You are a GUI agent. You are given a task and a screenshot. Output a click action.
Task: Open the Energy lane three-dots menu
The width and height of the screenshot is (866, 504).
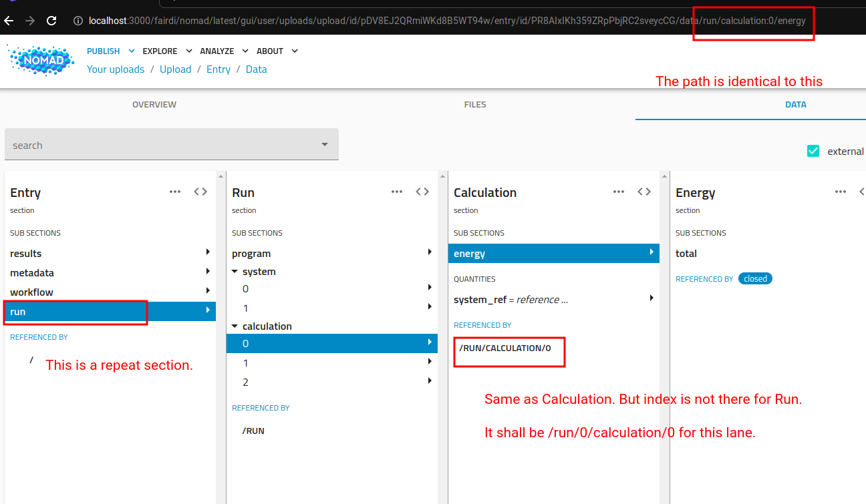click(x=841, y=192)
